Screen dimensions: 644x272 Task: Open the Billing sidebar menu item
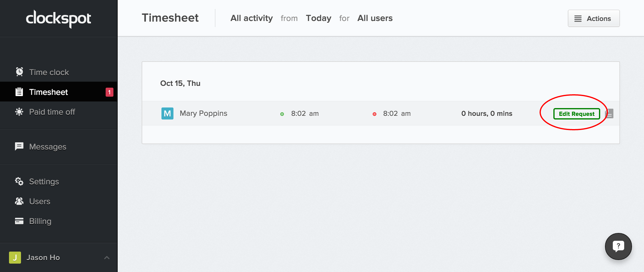40,221
